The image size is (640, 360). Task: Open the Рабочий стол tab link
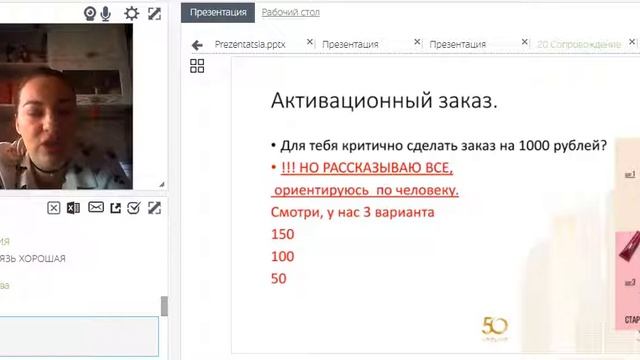point(291,12)
